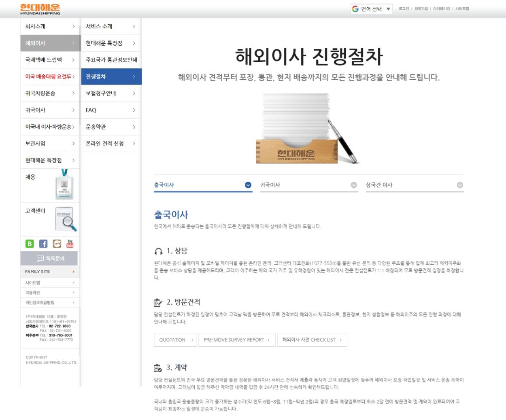Open 보관사업 menu item
The height and width of the screenshot is (420, 506).
(x=50, y=143)
